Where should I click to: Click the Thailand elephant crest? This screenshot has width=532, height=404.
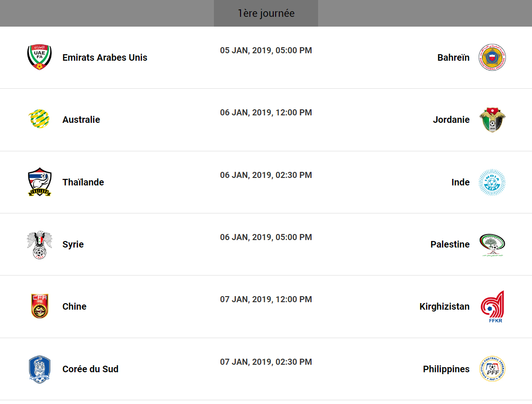(40, 182)
